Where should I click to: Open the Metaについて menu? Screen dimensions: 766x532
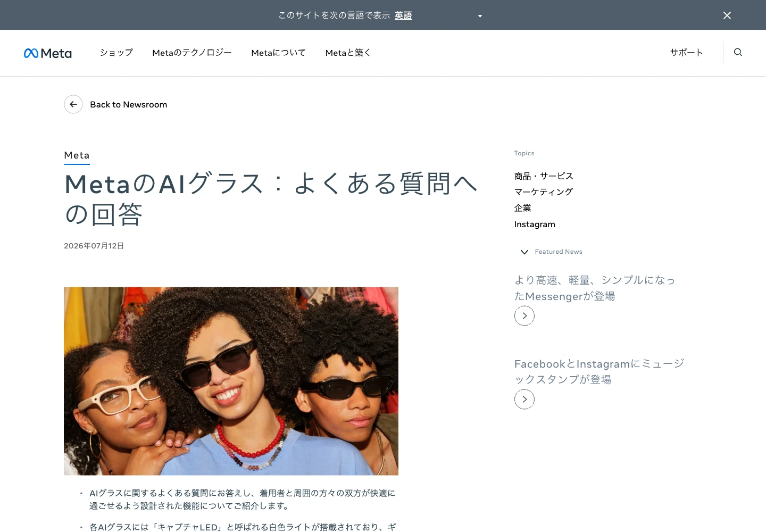[278, 53]
